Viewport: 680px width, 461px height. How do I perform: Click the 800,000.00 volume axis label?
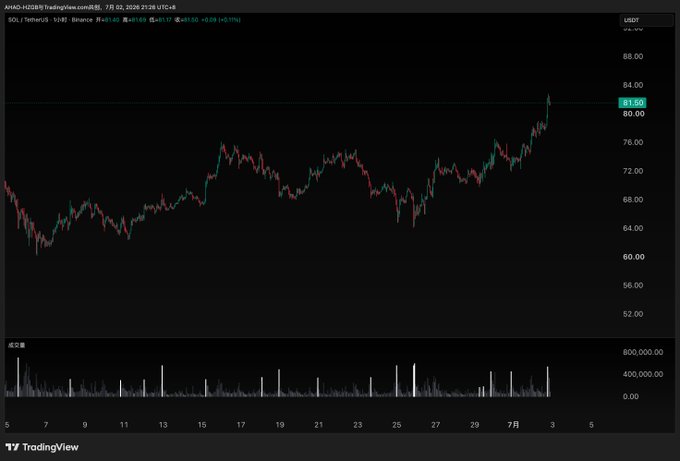643,352
